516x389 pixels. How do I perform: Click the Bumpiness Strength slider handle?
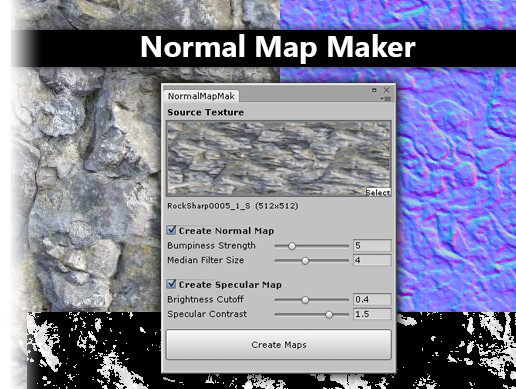(x=292, y=246)
